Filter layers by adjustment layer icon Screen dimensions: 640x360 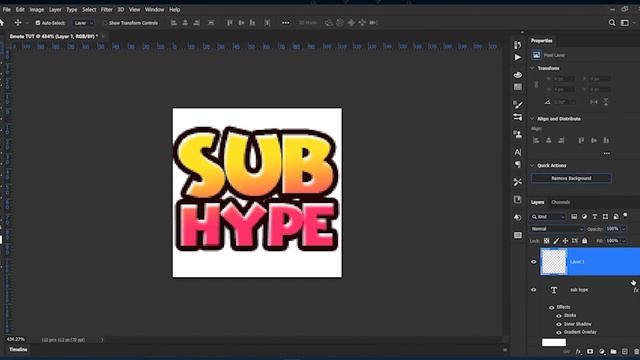click(584, 217)
